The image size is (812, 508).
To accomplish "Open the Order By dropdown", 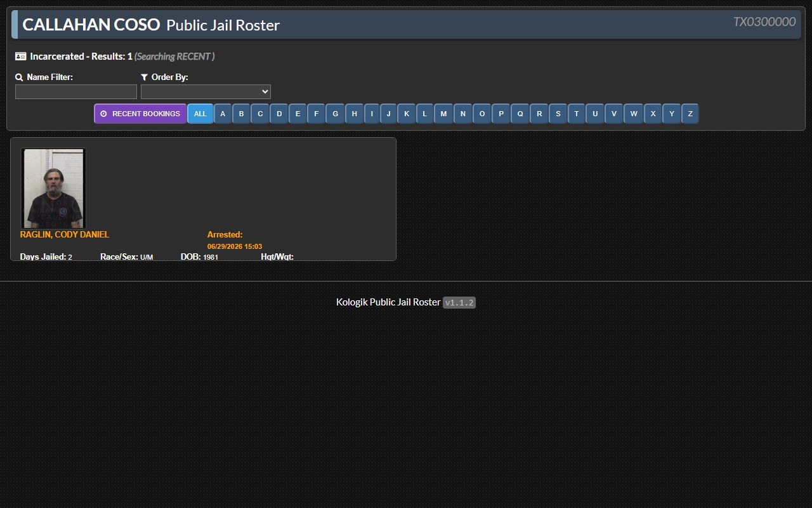I will click(206, 92).
